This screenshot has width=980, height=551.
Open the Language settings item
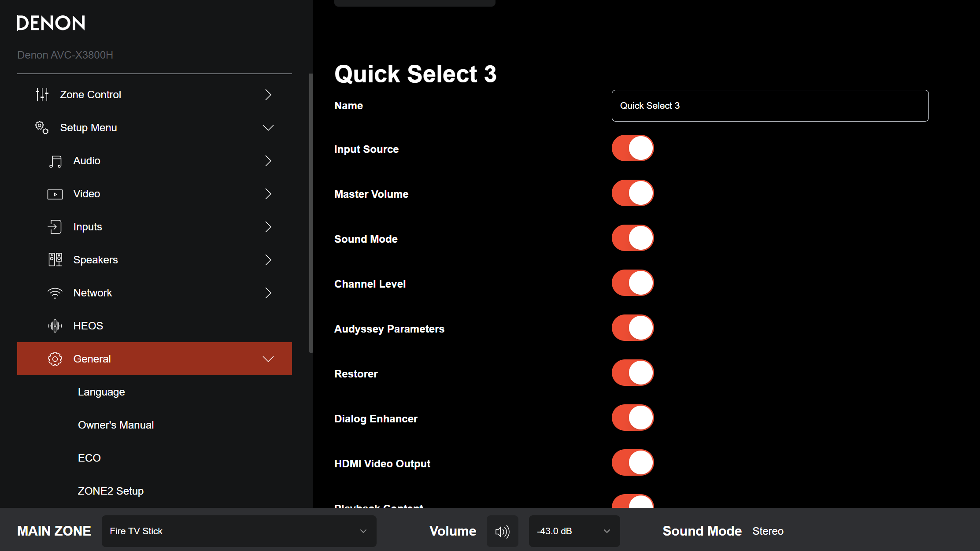[x=101, y=392]
